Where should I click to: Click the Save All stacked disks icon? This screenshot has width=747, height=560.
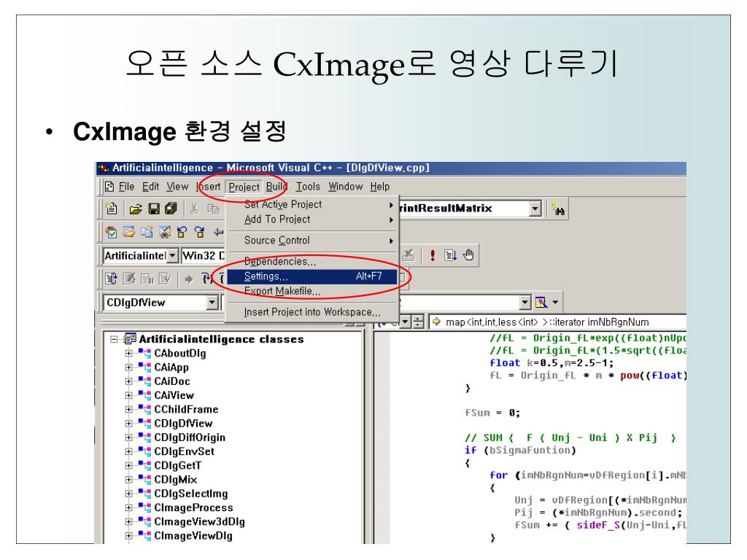click(171, 209)
